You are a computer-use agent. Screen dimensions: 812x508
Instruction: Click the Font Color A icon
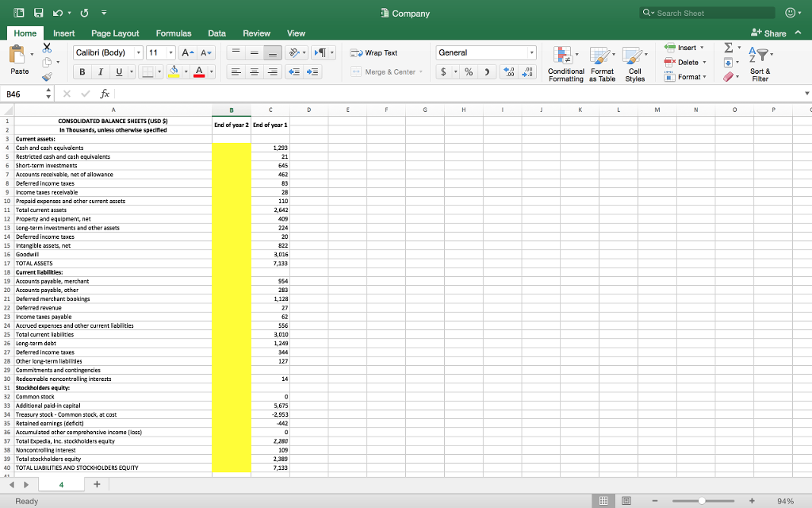point(199,71)
